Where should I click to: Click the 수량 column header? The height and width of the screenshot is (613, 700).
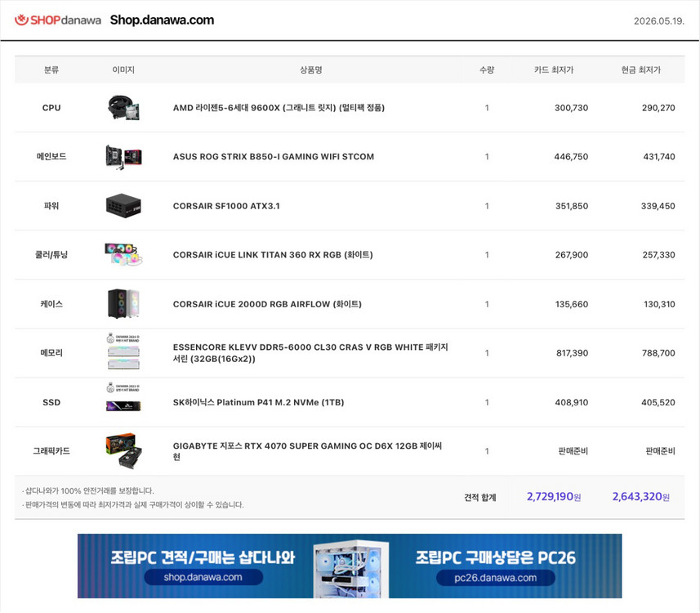[x=487, y=69]
